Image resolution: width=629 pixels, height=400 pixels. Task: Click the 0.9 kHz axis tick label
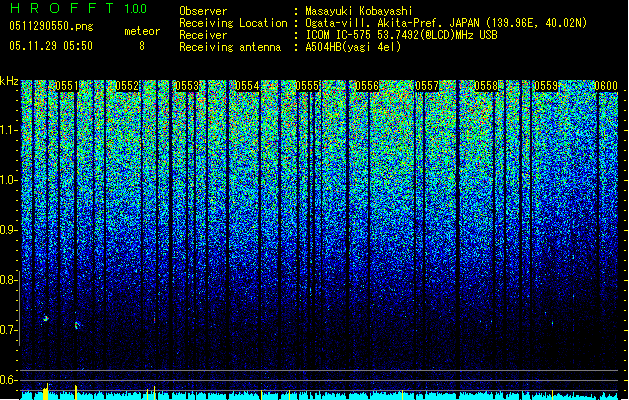point(9,230)
